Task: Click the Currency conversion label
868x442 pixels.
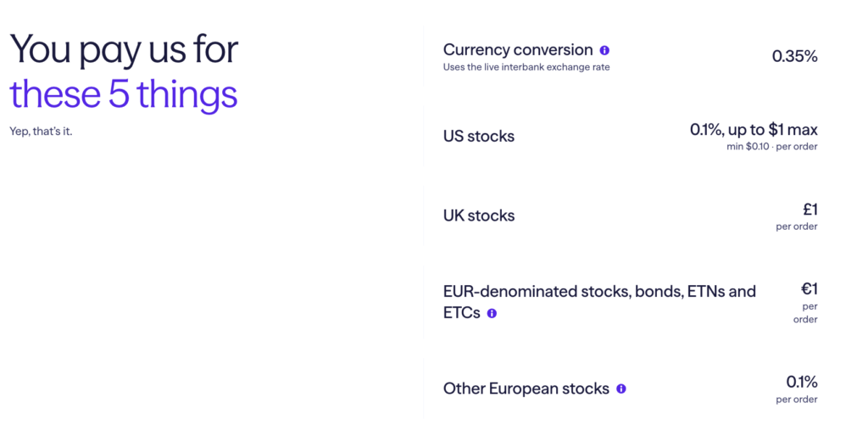Action: pyautogui.click(x=518, y=50)
